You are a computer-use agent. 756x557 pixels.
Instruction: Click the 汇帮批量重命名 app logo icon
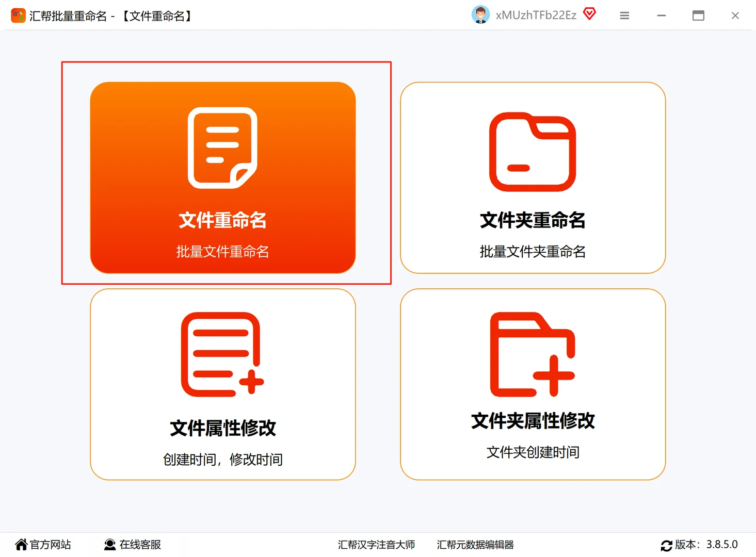[x=18, y=15]
